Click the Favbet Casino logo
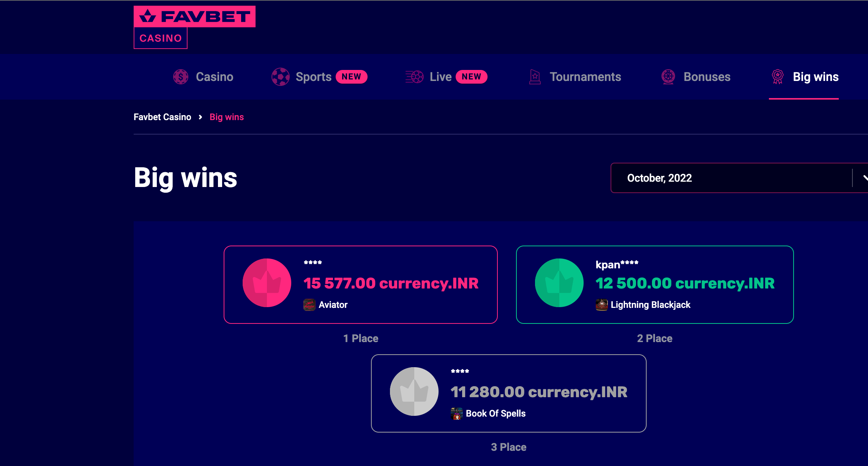 coord(194,27)
